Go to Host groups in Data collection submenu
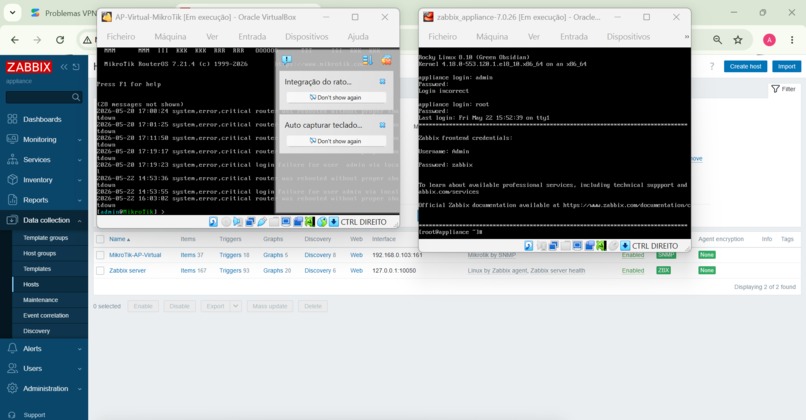Viewport: 806px width, 420px height. point(40,253)
